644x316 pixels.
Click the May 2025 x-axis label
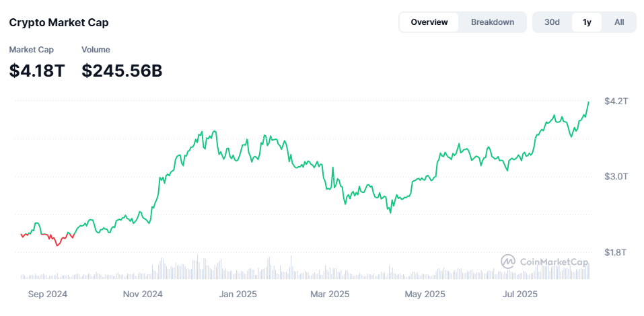point(425,294)
